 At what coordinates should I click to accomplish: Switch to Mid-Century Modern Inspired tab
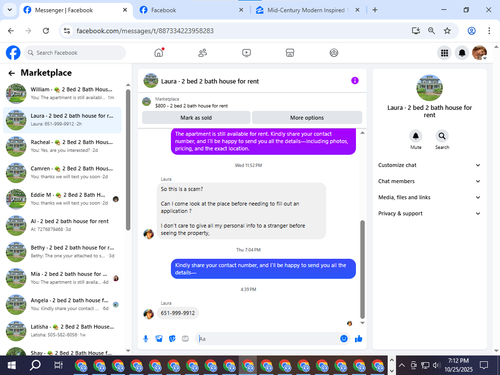coord(307,10)
